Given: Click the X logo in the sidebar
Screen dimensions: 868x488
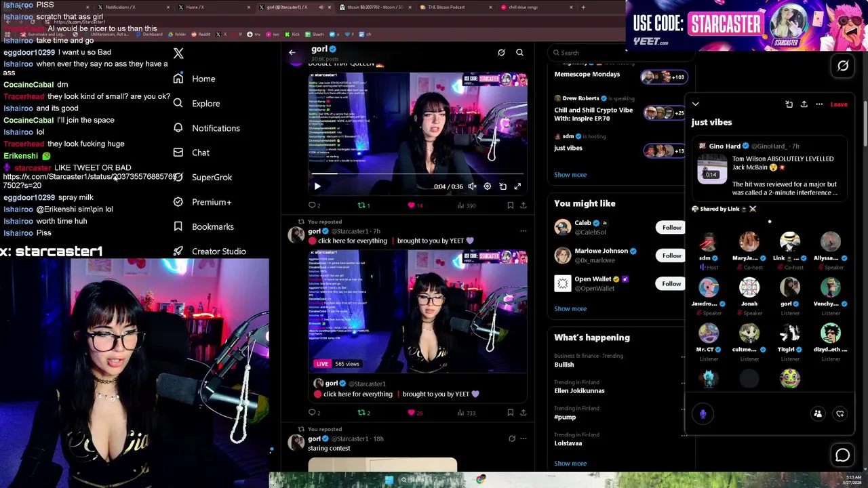Looking at the screenshot, I should pos(178,53).
